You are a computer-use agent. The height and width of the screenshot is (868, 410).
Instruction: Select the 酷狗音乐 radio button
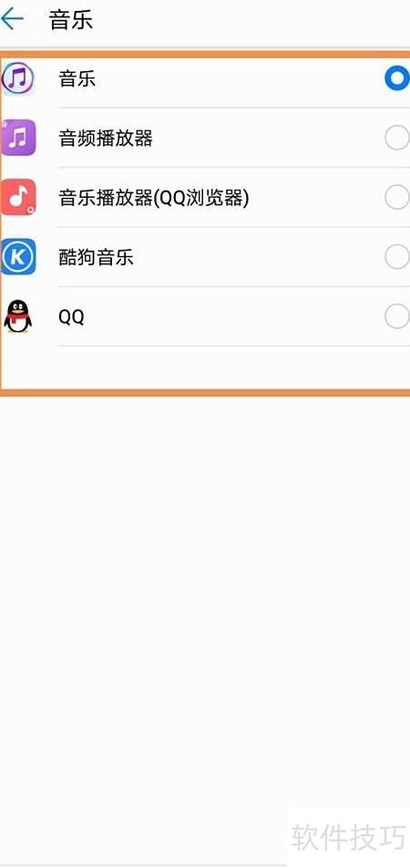coord(397,256)
